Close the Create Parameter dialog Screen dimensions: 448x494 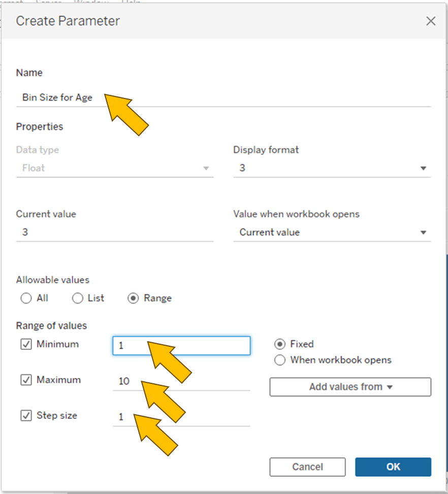(x=431, y=21)
